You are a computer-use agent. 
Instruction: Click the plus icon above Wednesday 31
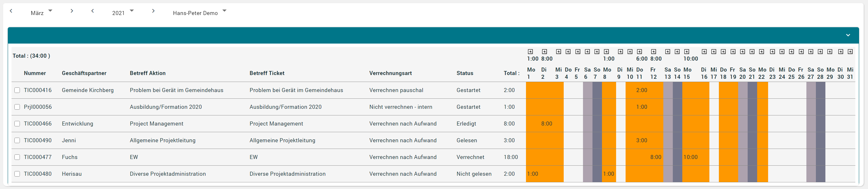(x=850, y=52)
